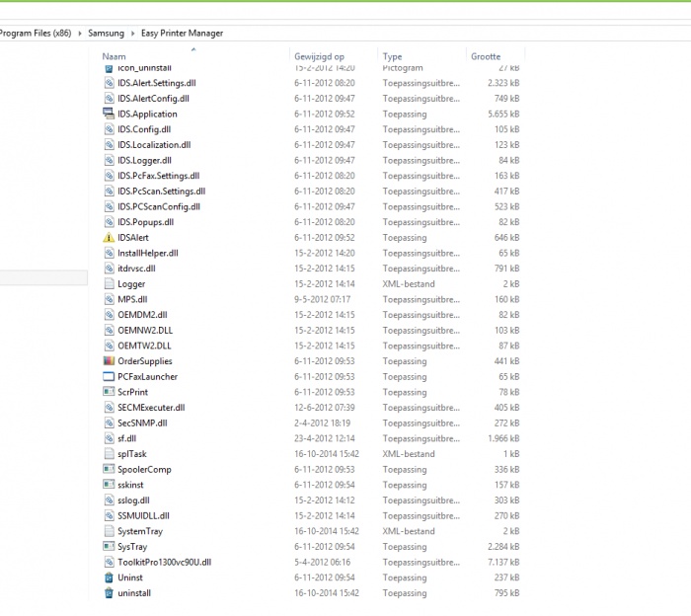
Task: Click date 9-5-2012 07:17 of MPS.dll
Action: 323,299
